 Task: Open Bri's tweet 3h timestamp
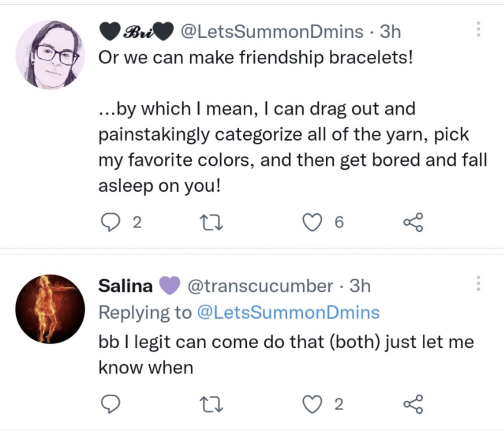click(x=390, y=32)
